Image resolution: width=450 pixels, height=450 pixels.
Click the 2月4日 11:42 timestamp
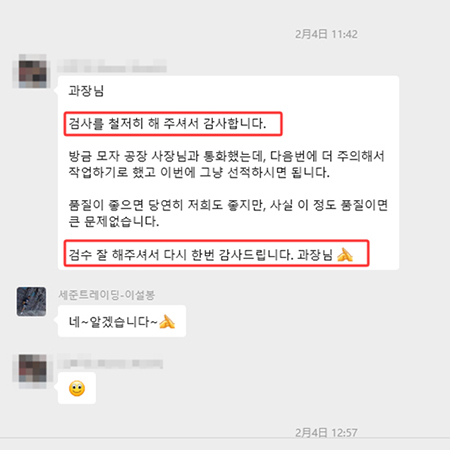coord(326,34)
